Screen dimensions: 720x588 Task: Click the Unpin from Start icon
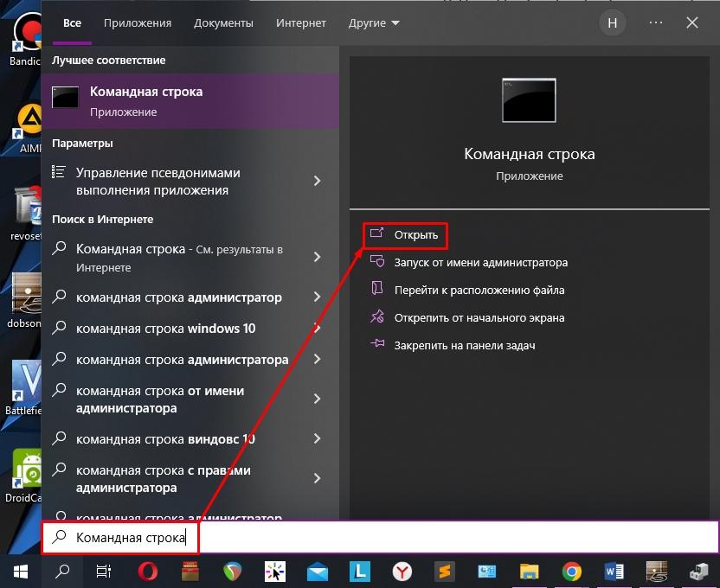377,317
